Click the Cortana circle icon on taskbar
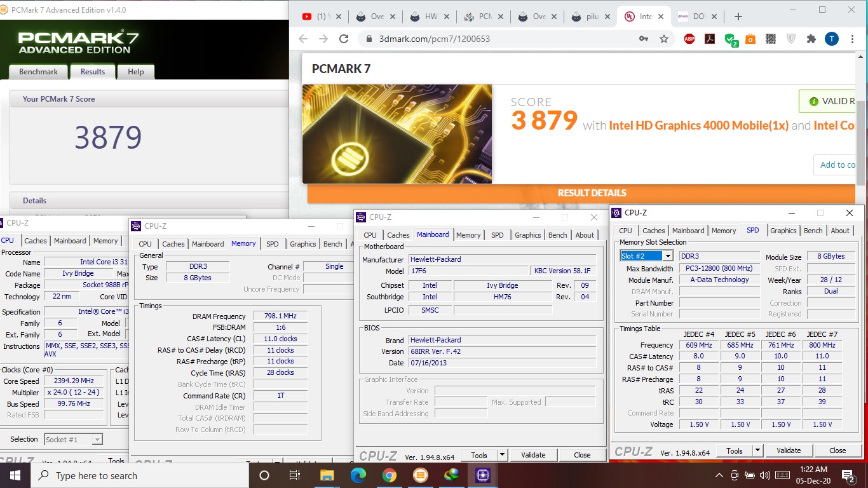868x488 pixels. click(264, 475)
